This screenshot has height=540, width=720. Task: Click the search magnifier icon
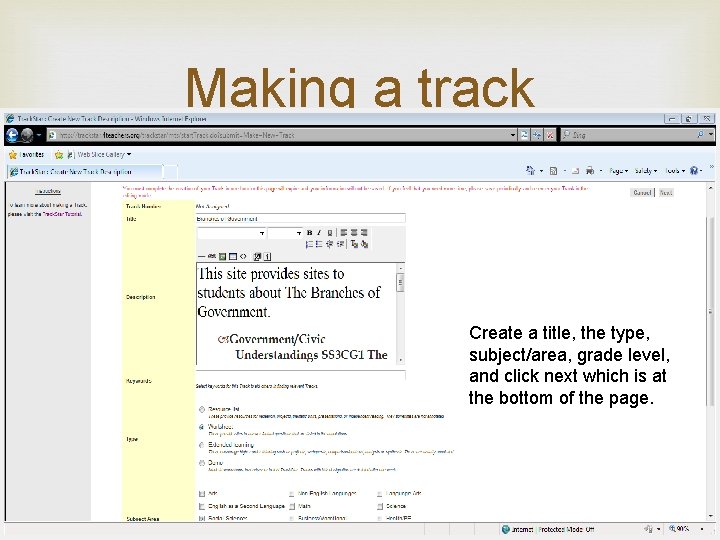pos(700,135)
